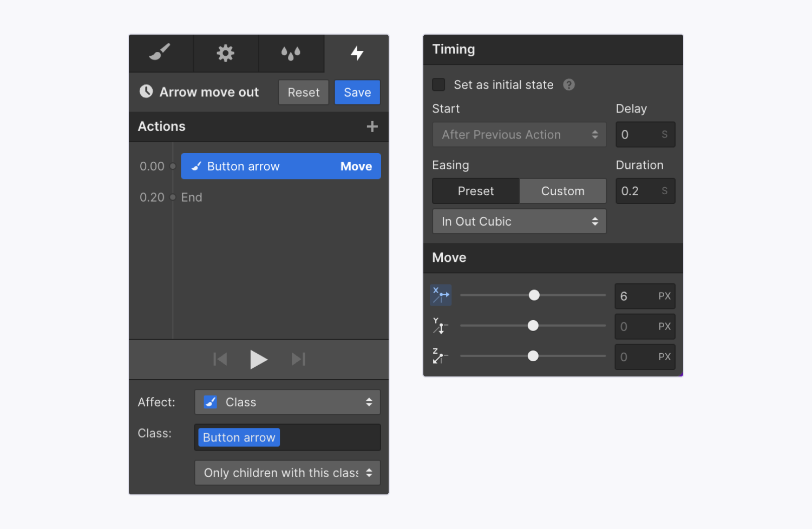This screenshot has width=812, height=529.
Task: Click the Z-axis move icon
Action: click(x=441, y=356)
